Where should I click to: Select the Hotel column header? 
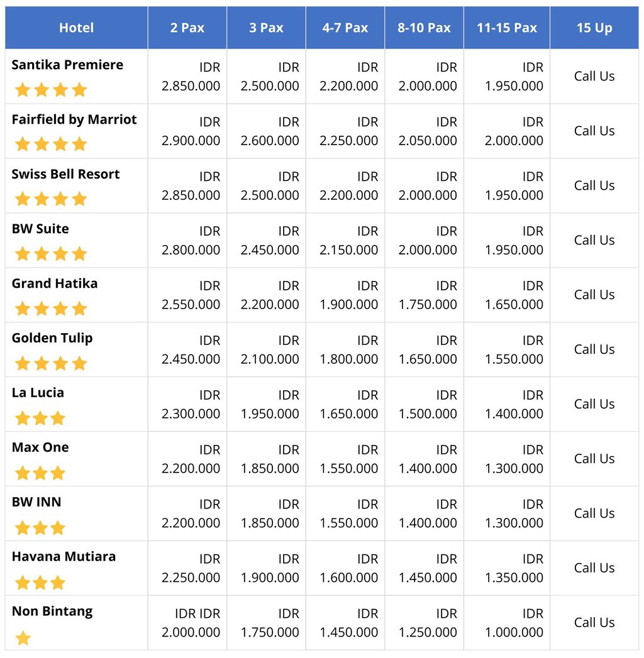pos(76,28)
